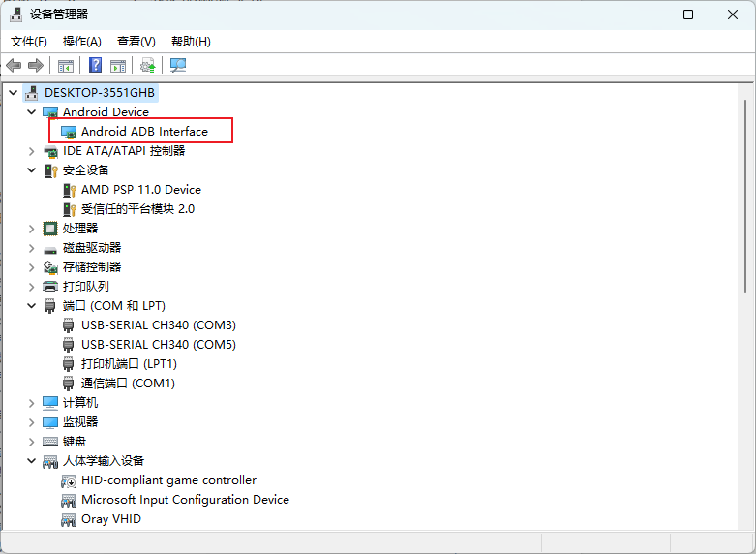Collapse the 端口 (COM 和 LPT) category
Screen dimensions: 756x554
32,306
